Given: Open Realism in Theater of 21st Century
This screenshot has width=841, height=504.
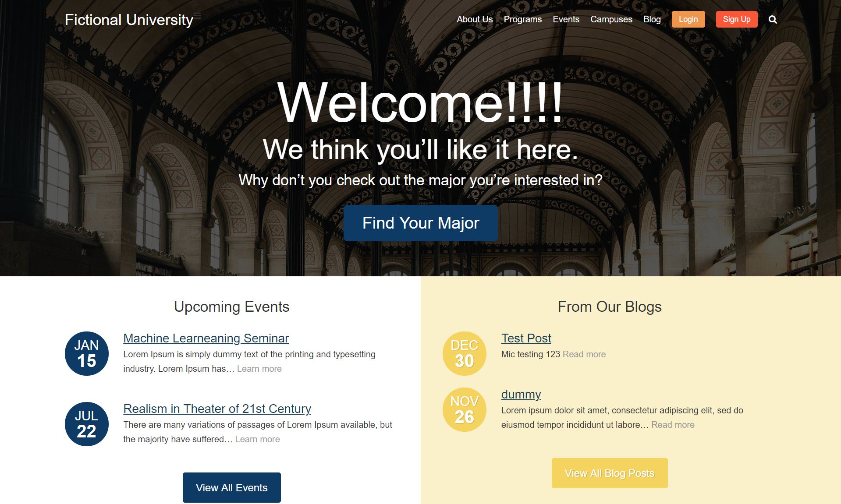Looking at the screenshot, I should (x=217, y=409).
